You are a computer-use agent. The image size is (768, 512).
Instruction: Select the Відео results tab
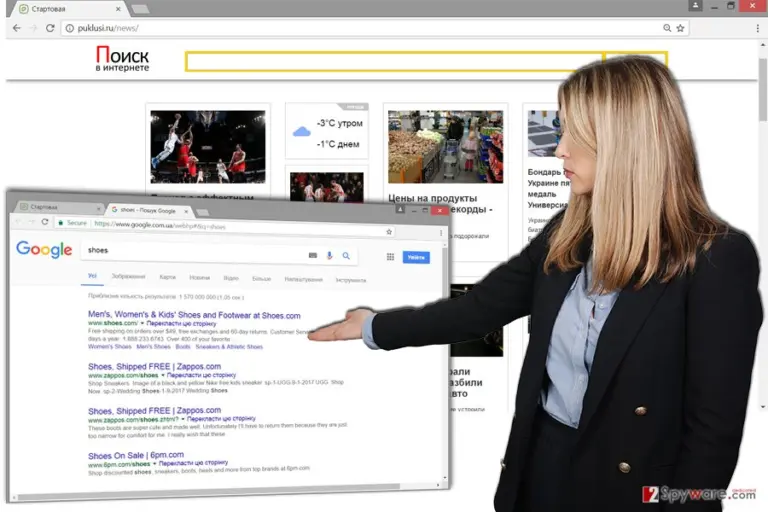231,278
